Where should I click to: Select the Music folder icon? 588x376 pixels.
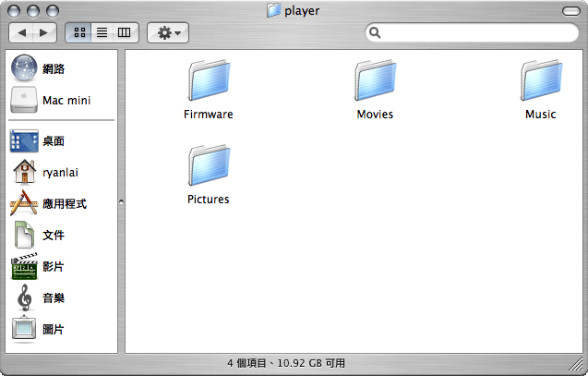pyautogui.click(x=541, y=80)
